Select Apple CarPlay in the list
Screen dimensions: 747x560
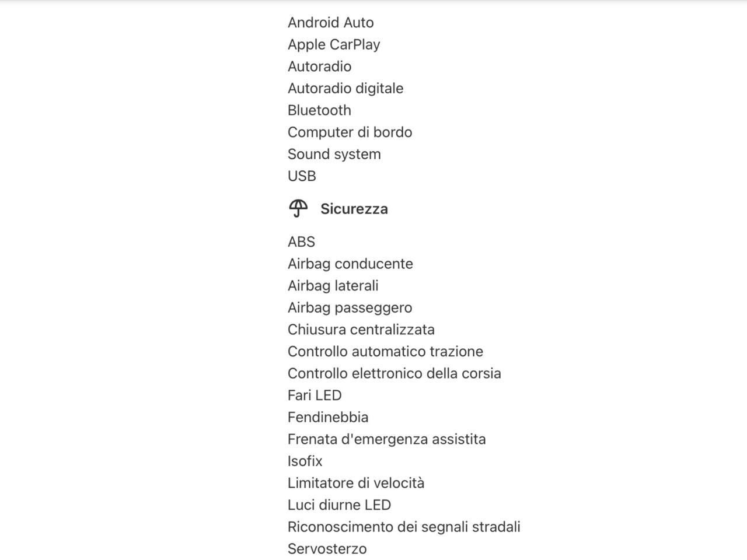coord(334,45)
